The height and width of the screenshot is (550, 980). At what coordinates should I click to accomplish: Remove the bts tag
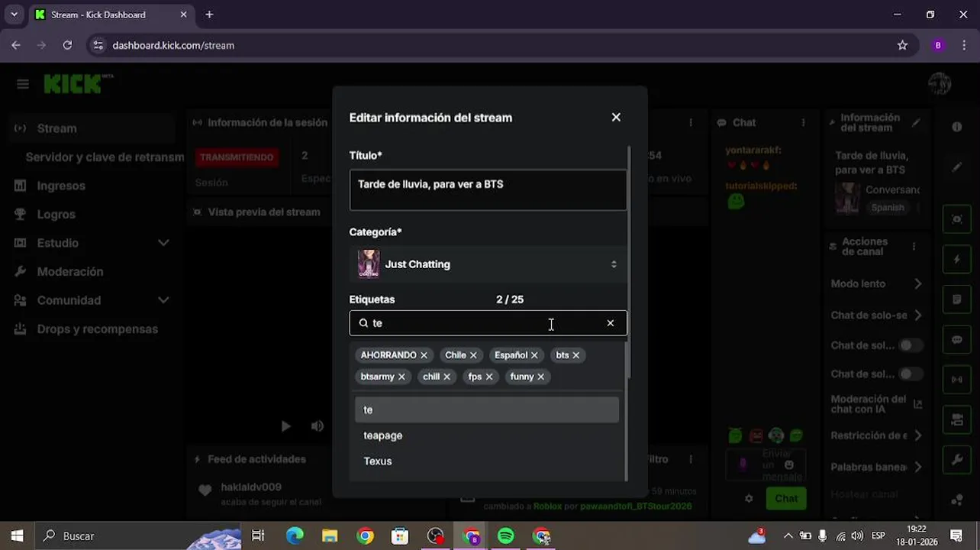[x=576, y=355]
